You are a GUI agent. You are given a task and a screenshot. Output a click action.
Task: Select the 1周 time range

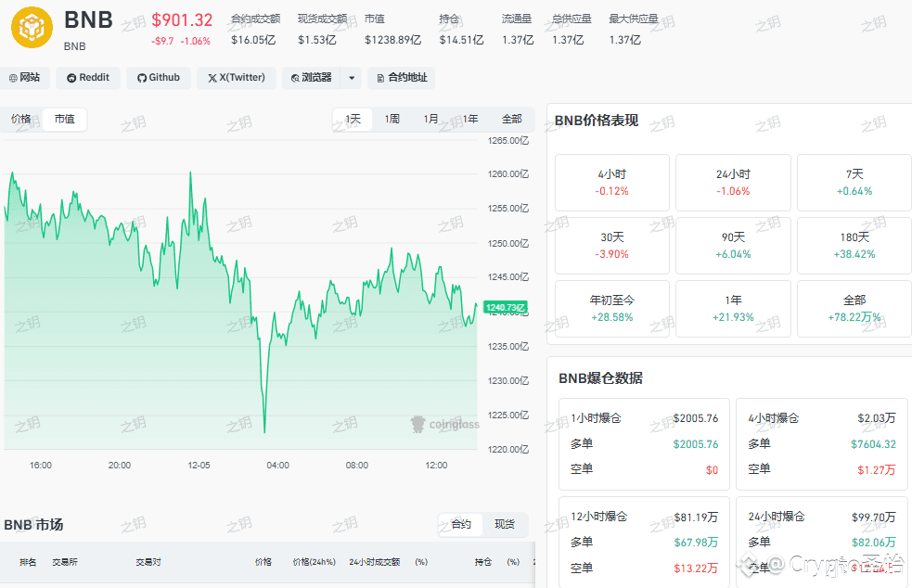tap(392, 120)
